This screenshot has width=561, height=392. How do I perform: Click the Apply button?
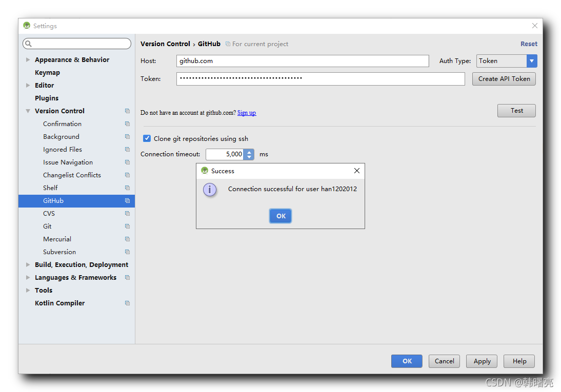click(482, 361)
